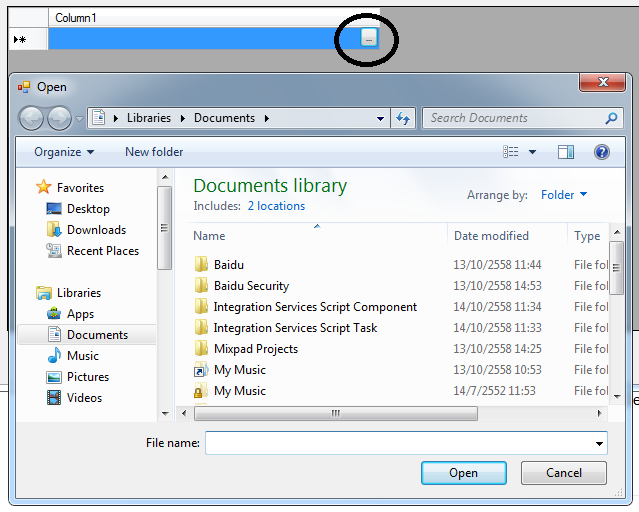Image resolution: width=639 pixels, height=512 pixels.
Task: Sort by the Type column header
Action: point(587,236)
